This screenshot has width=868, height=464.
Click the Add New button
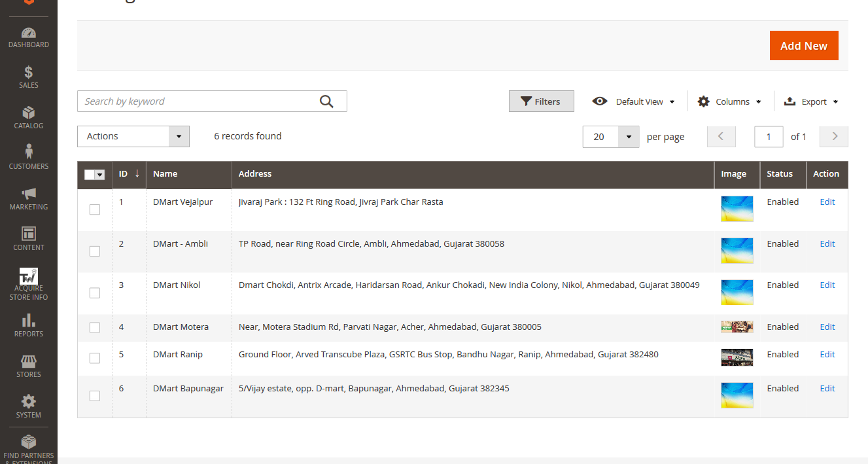(804, 45)
